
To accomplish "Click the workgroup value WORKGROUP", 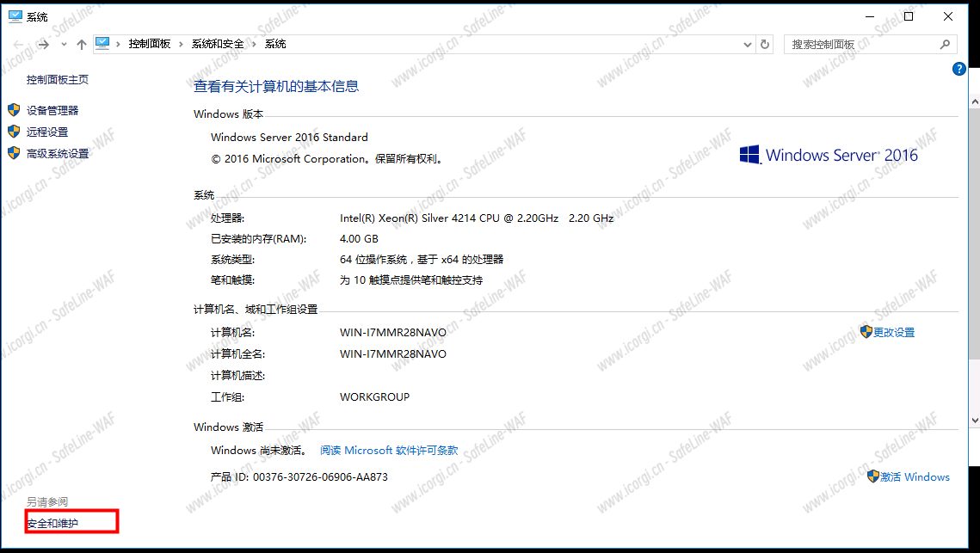I will (x=375, y=396).
